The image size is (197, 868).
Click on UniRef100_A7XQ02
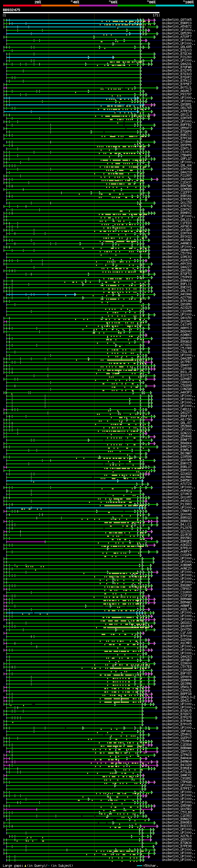pyautogui.click(x=177, y=345)
